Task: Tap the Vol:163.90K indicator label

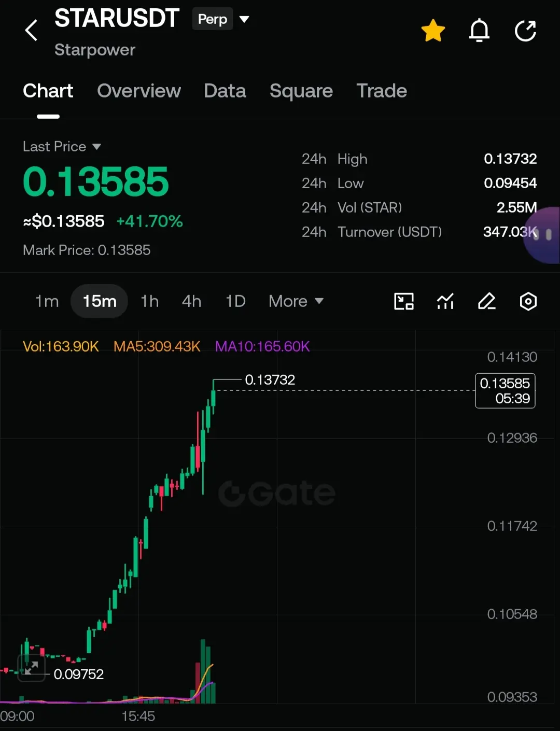Action: (x=61, y=346)
